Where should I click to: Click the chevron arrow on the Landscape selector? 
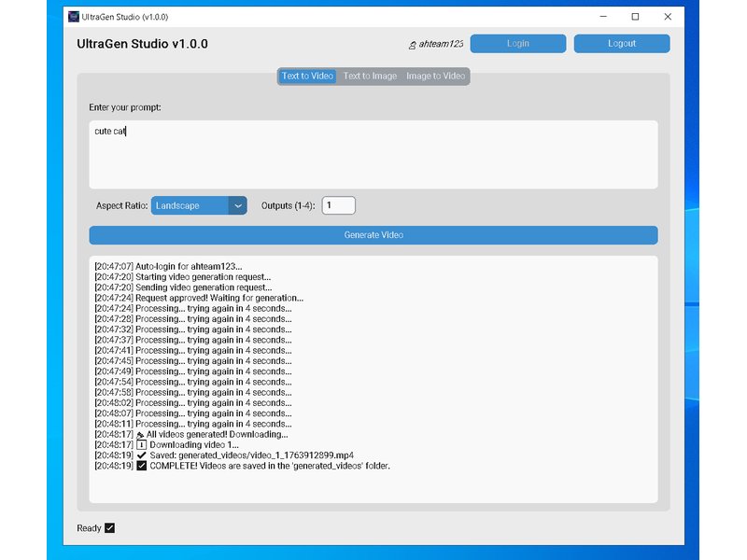pos(236,204)
